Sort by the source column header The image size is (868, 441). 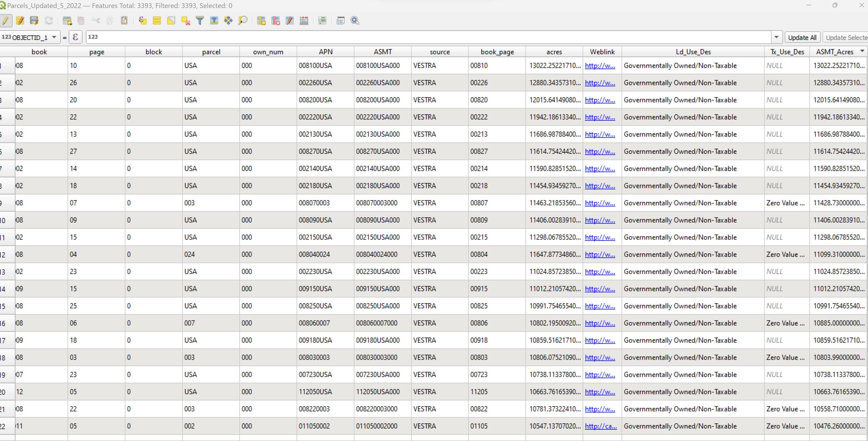440,52
